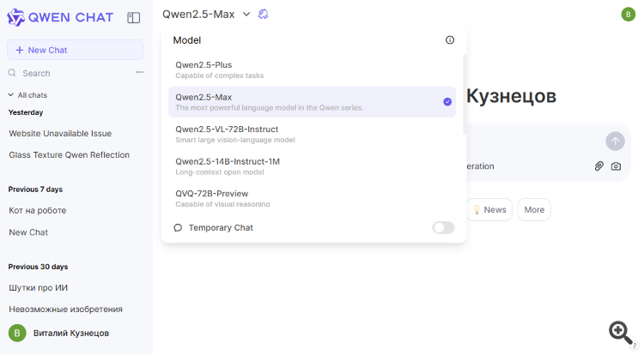Click the Temporary Chat bubble icon
The width and height of the screenshot is (644, 355).
[x=178, y=227]
